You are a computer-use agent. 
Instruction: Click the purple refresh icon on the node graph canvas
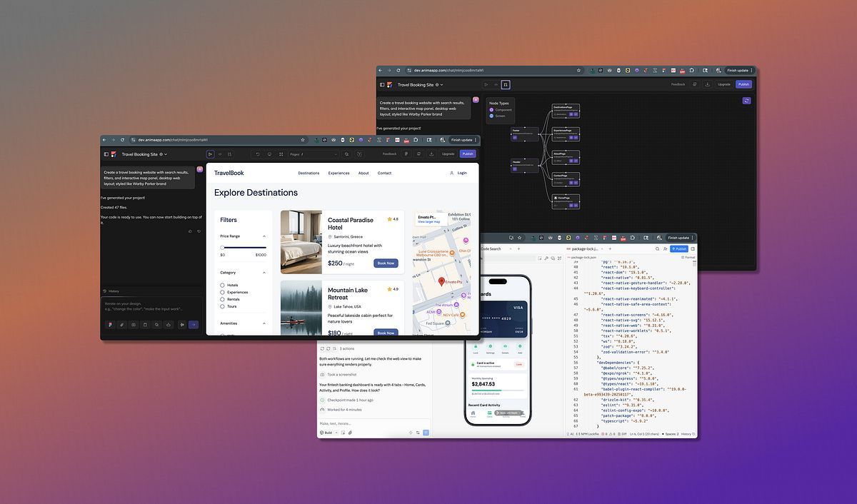(x=747, y=101)
